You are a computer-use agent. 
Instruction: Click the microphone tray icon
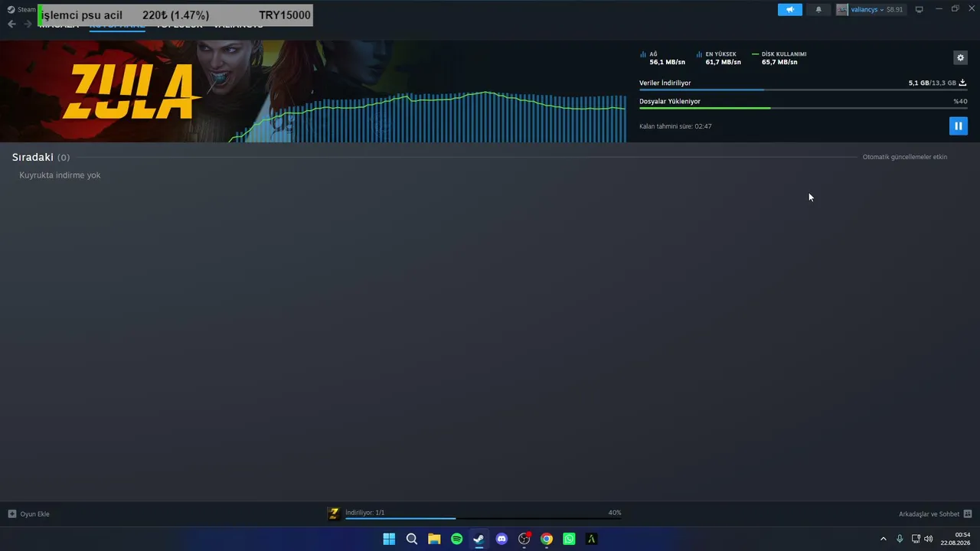click(900, 539)
